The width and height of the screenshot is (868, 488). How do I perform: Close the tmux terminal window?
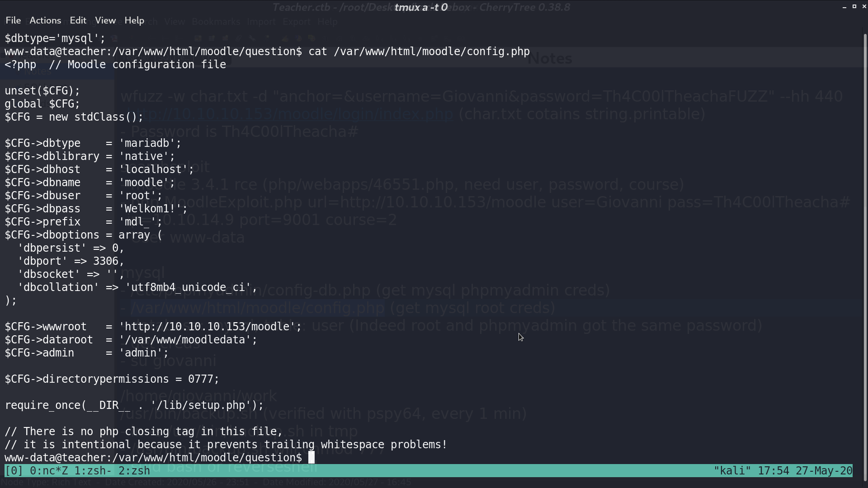864,7
